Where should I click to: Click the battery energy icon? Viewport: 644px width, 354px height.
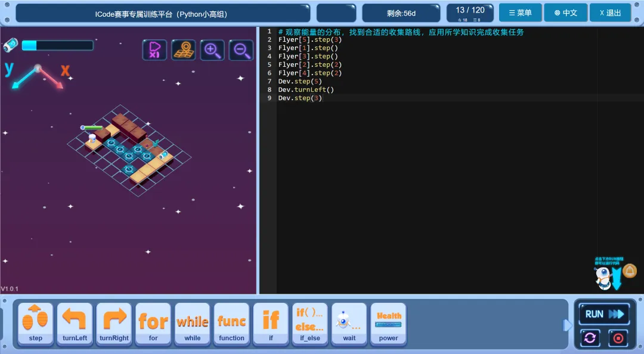(11, 45)
